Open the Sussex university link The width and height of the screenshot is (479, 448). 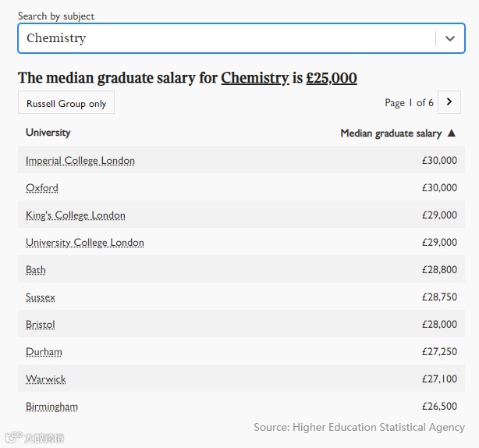[41, 297]
